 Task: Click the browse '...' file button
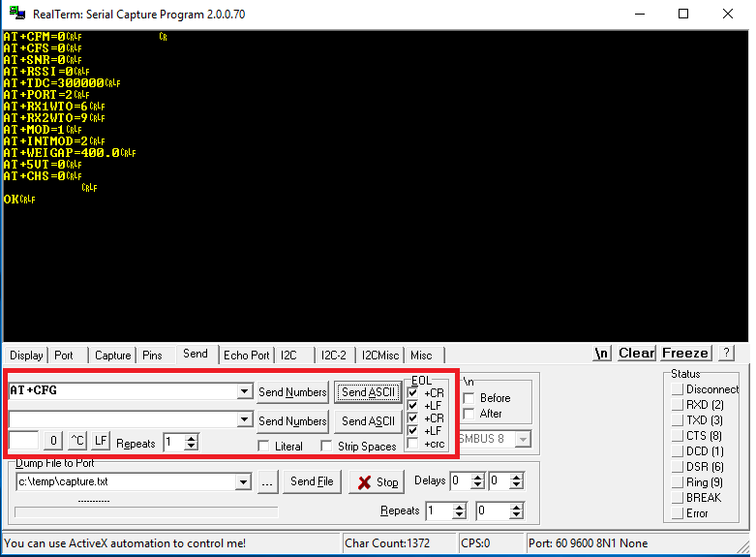coord(268,481)
